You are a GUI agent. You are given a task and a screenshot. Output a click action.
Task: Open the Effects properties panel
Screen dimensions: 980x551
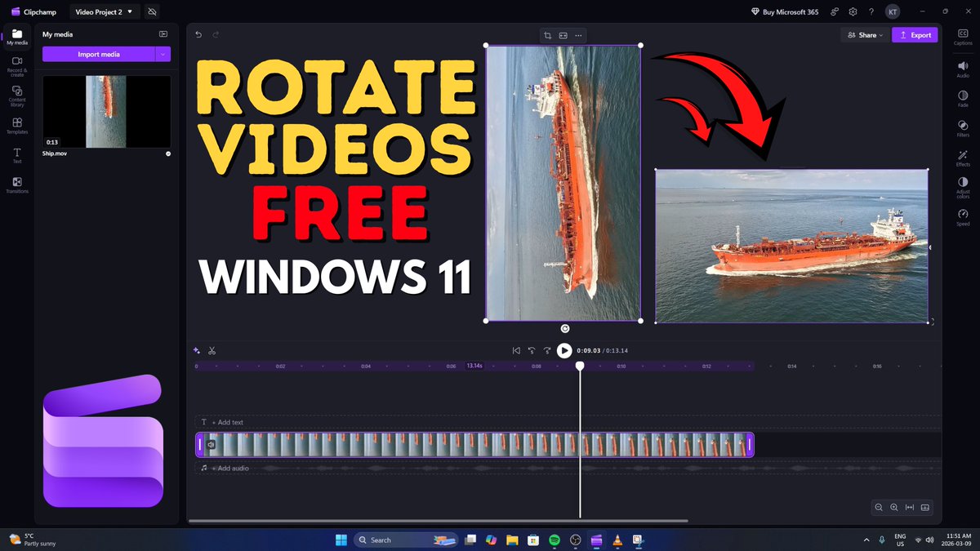pos(963,158)
